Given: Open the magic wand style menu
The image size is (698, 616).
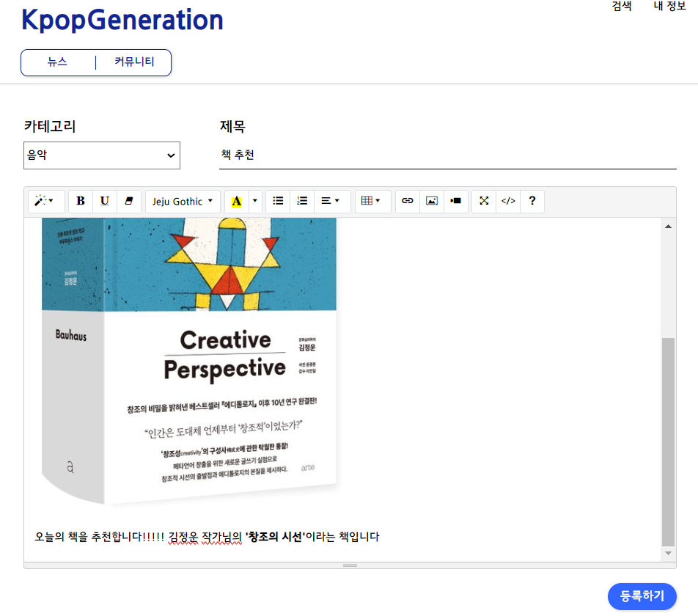Looking at the screenshot, I should pyautogui.click(x=46, y=201).
